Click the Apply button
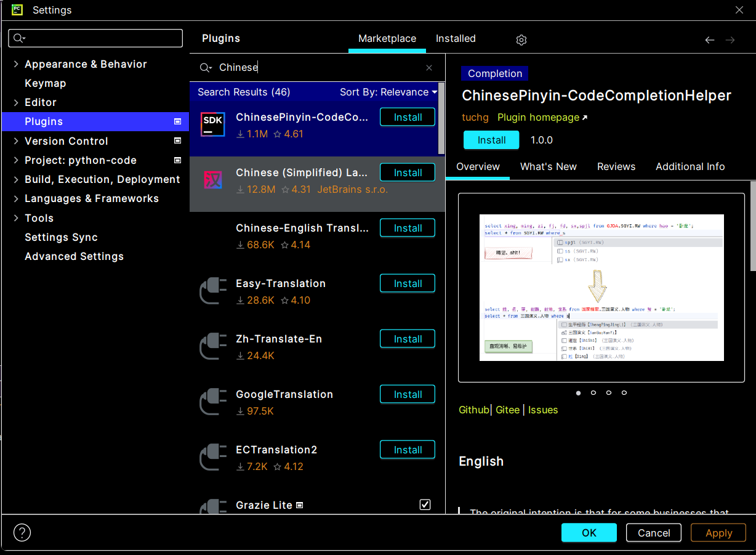 click(718, 533)
